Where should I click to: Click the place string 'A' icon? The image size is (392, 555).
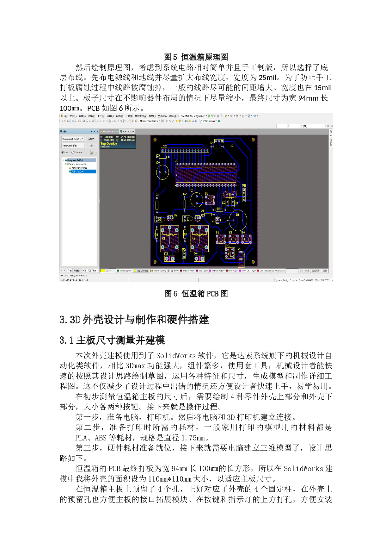point(193,121)
